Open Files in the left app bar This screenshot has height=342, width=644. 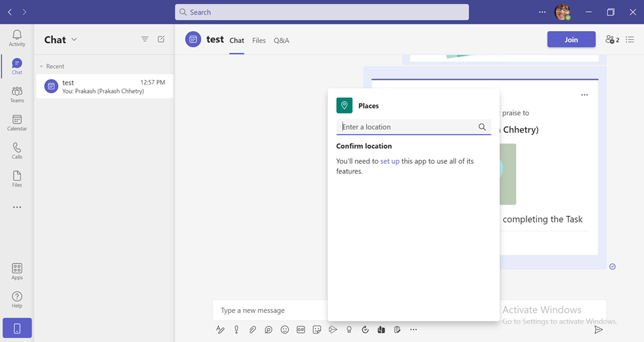click(x=17, y=179)
